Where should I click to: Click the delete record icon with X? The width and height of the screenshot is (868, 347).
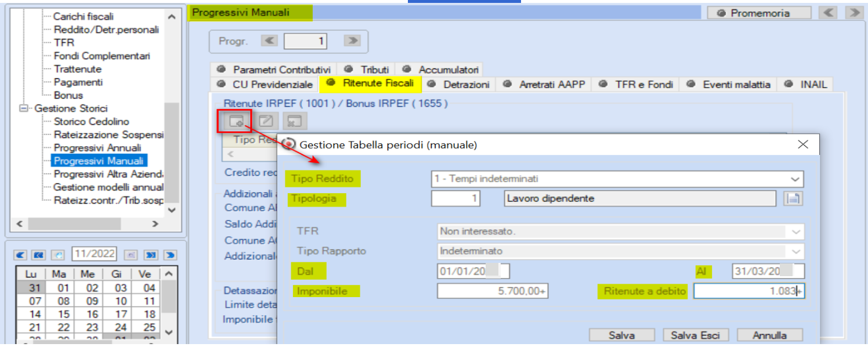pos(295,121)
